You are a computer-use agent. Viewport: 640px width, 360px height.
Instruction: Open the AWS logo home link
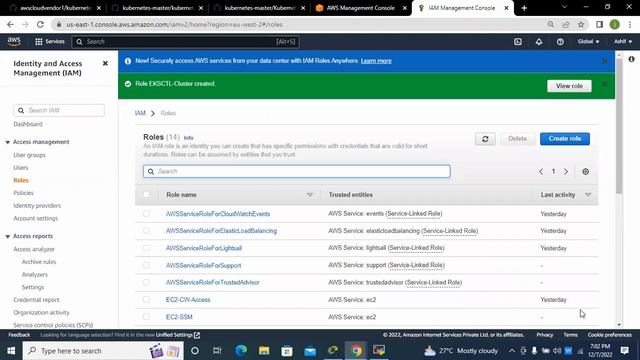[14, 41]
